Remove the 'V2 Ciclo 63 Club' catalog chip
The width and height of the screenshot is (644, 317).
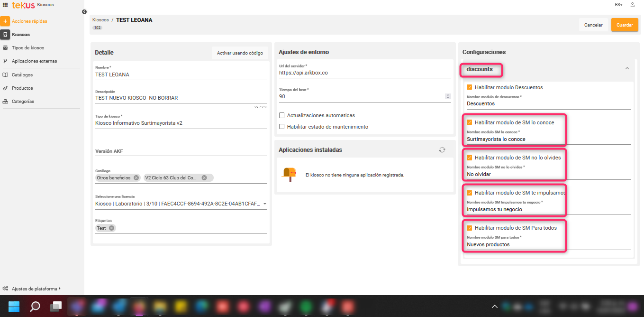coord(204,178)
